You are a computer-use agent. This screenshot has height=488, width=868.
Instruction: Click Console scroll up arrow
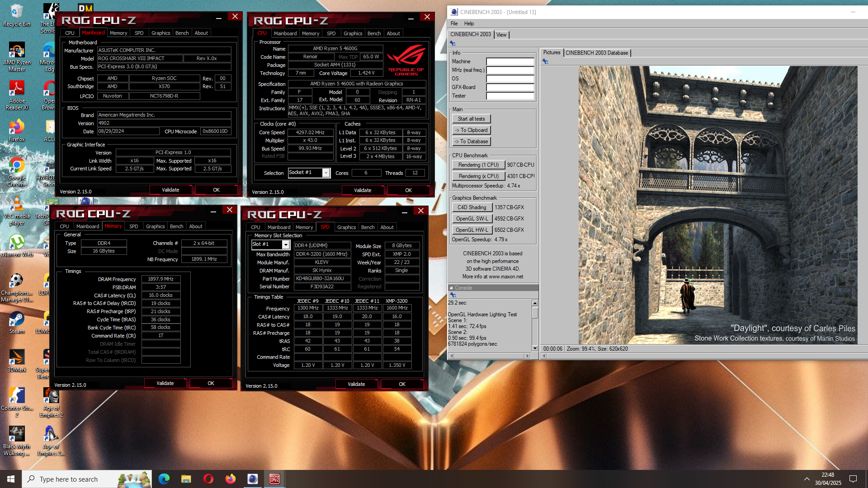[x=535, y=303]
